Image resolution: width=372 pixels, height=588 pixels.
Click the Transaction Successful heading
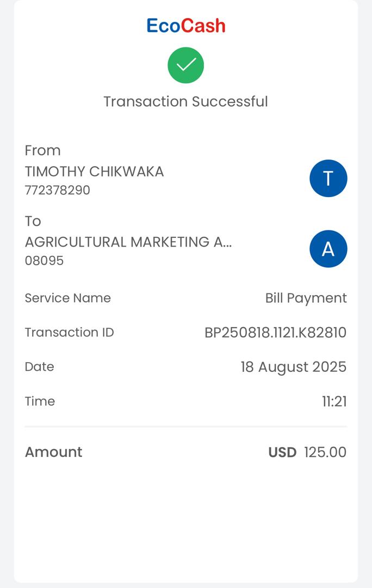(185, 101)
